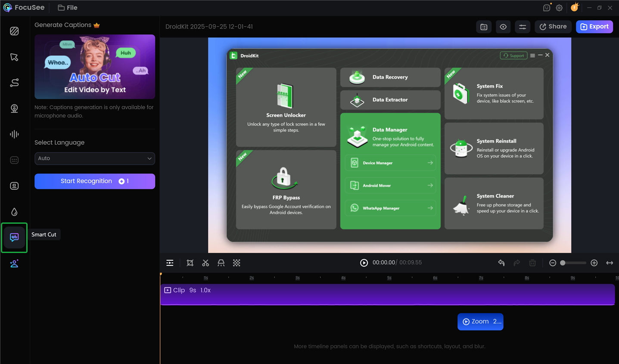Select the crop tool in timeline toolbar

click(x=190, y=263)
